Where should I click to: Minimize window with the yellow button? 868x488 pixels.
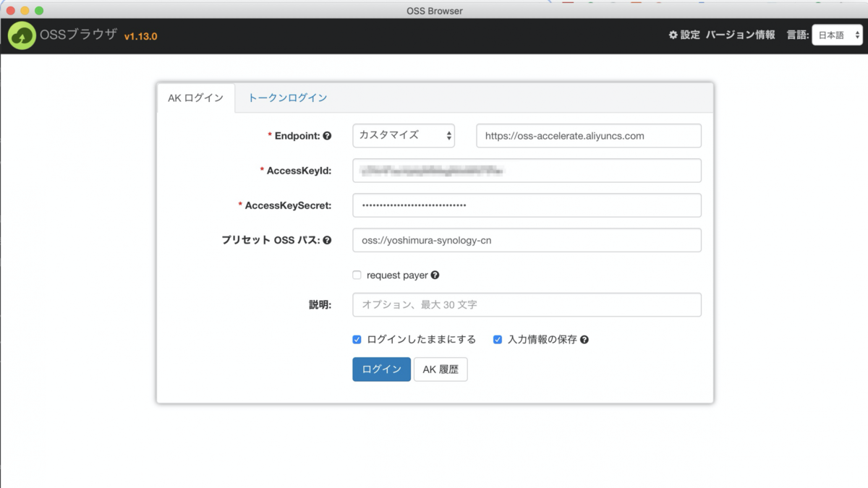pos(25,11)
